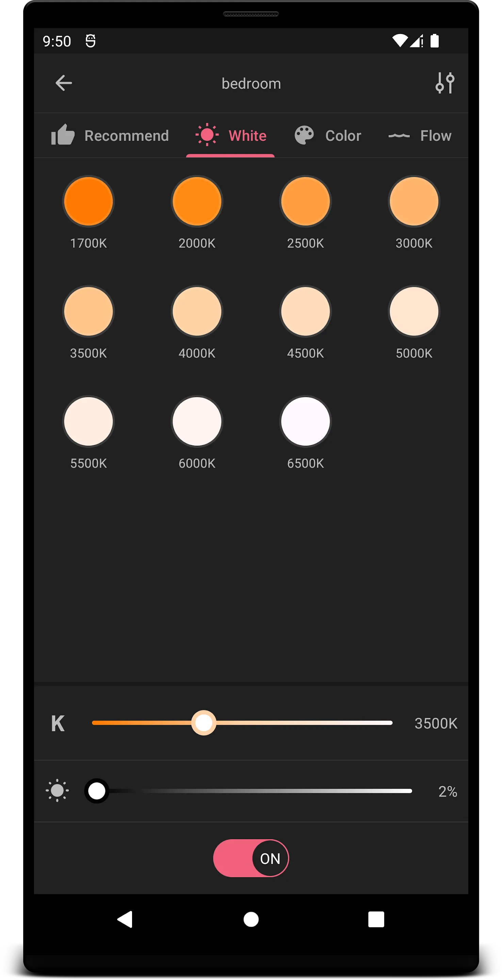Tap the K color temperature icon

click(58, 723)
